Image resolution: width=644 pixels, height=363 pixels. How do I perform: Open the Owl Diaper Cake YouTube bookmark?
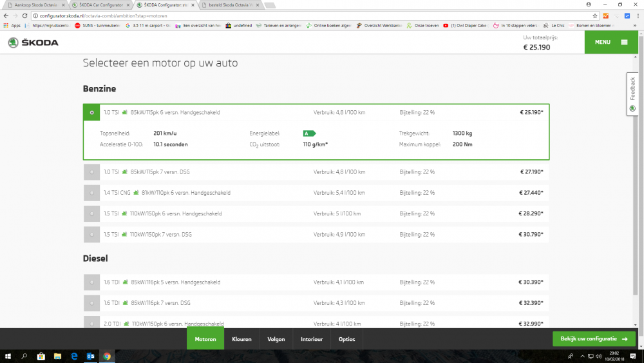click(465, 26)
